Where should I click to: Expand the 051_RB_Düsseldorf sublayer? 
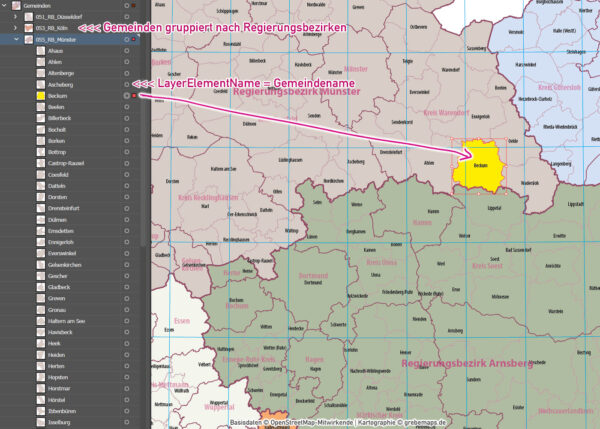click(x=15, y=17)
